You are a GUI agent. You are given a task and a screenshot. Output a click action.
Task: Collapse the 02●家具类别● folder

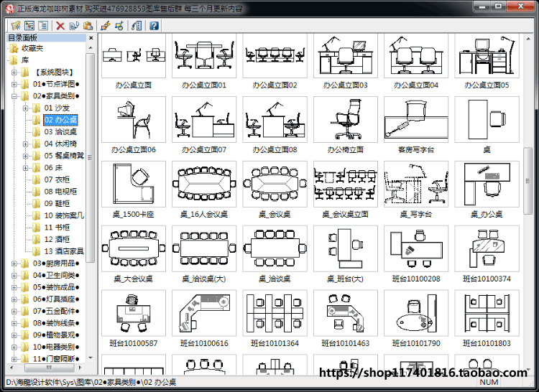pos(14,96)
